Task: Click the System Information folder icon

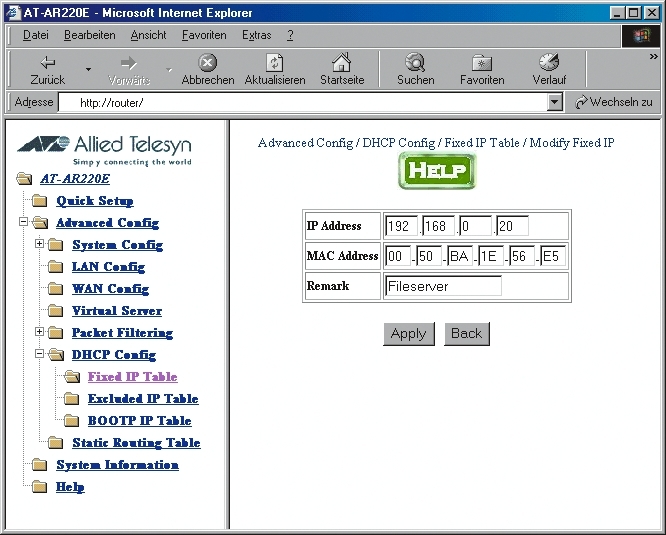Action: pyautogui.click(x=40, y=465)
